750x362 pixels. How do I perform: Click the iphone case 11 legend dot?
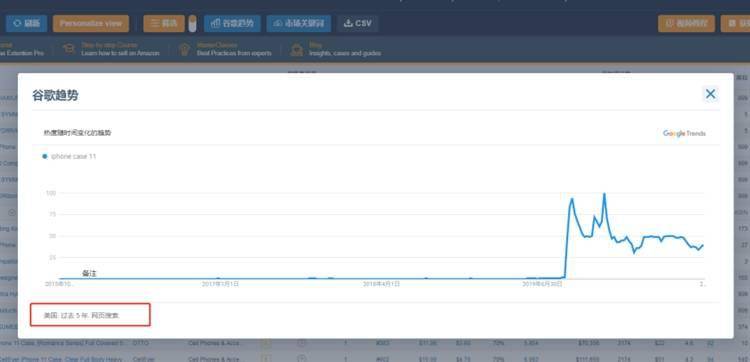[x=44, y=156]
